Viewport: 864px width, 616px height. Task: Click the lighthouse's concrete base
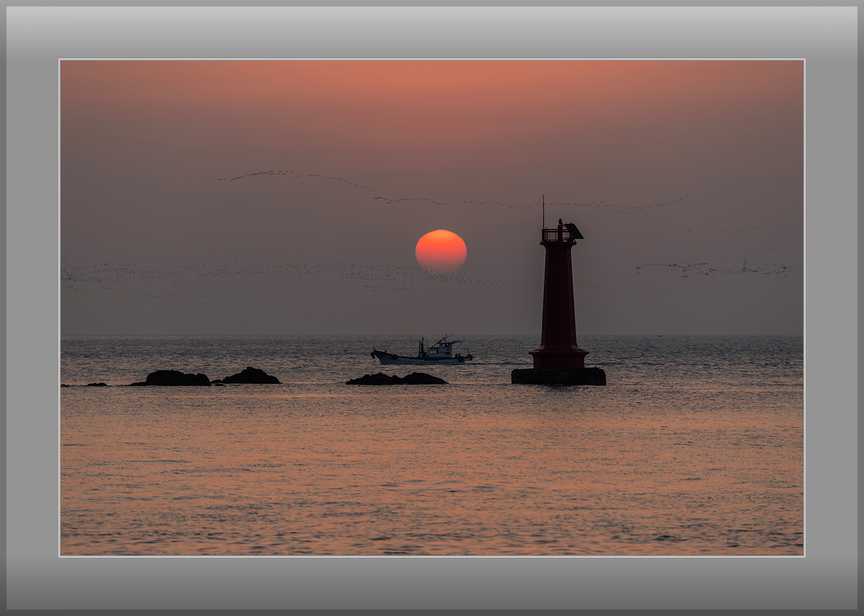pyautogui.click(x=558, y=376)
